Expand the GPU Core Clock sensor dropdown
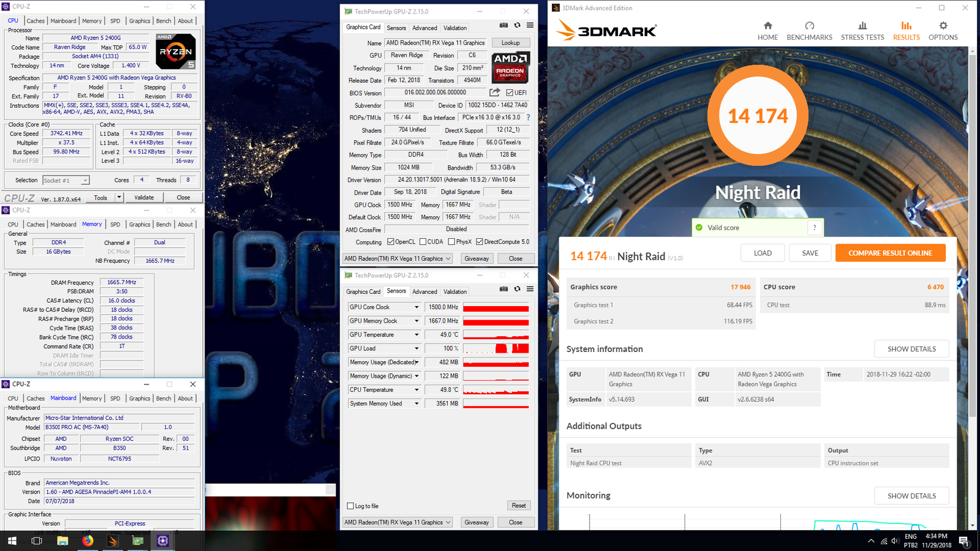 pos(417,307)
